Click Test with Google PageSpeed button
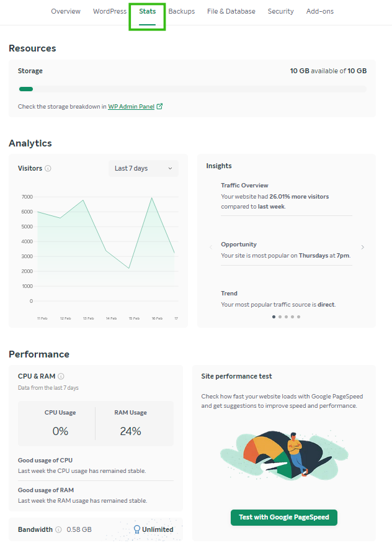The width and height of the screenshot is (392, 553). 284,518
